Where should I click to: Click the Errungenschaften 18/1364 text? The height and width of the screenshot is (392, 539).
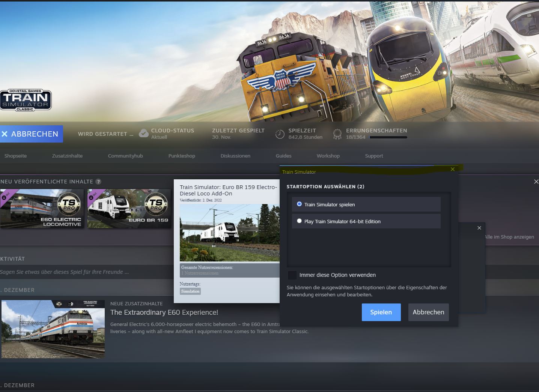(355, 137)
